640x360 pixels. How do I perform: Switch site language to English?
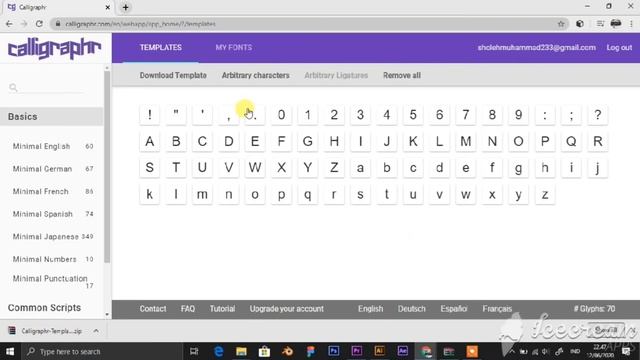coord(370,309)
